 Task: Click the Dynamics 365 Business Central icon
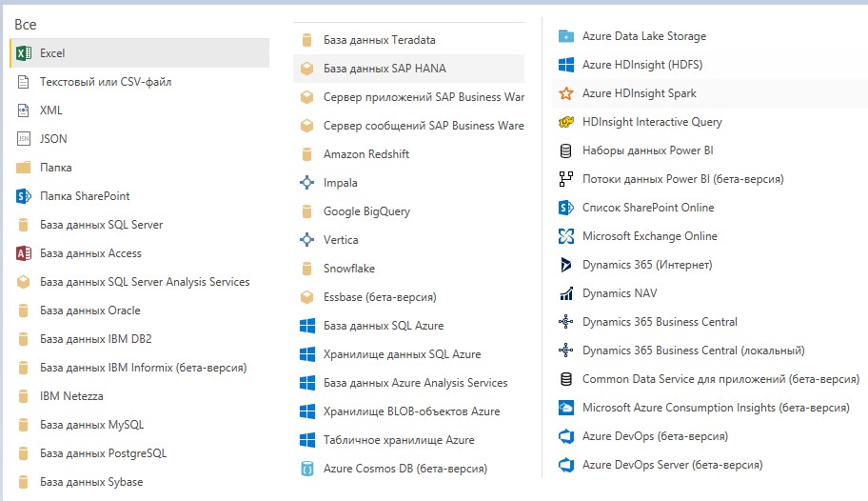point(565,322)
